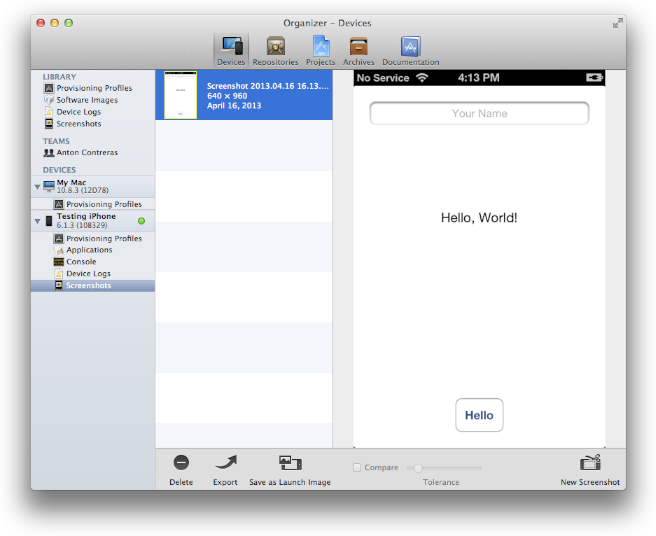Switch to Projects in the toolbar
The height and width of the screenshot is (536, 656).
[x=320, y=48]
